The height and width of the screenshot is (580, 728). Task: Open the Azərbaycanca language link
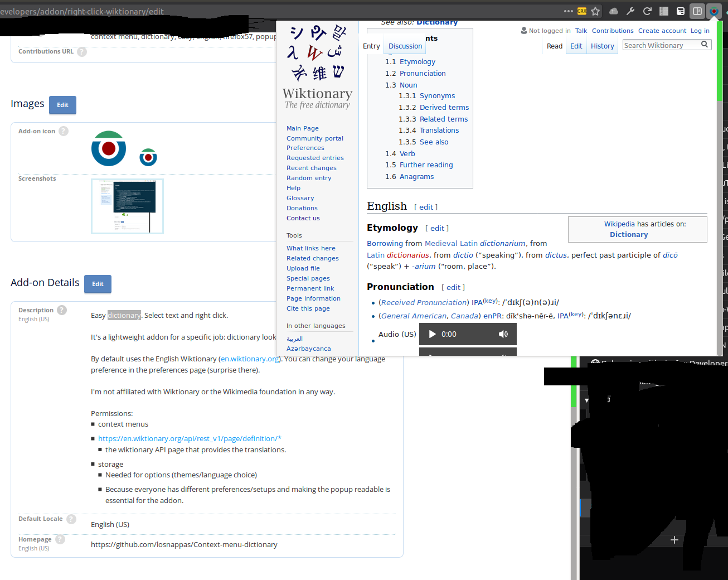(309, 349)
